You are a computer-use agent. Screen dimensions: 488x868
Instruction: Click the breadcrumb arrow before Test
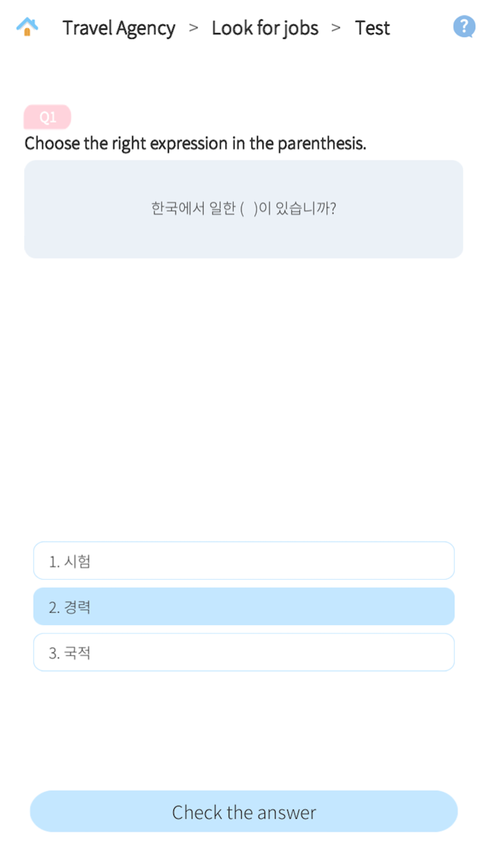[336, 28]
